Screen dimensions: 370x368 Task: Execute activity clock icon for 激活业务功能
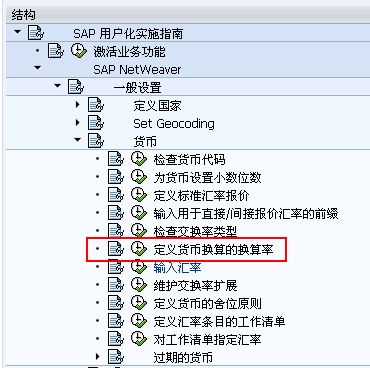pos(79,51)
